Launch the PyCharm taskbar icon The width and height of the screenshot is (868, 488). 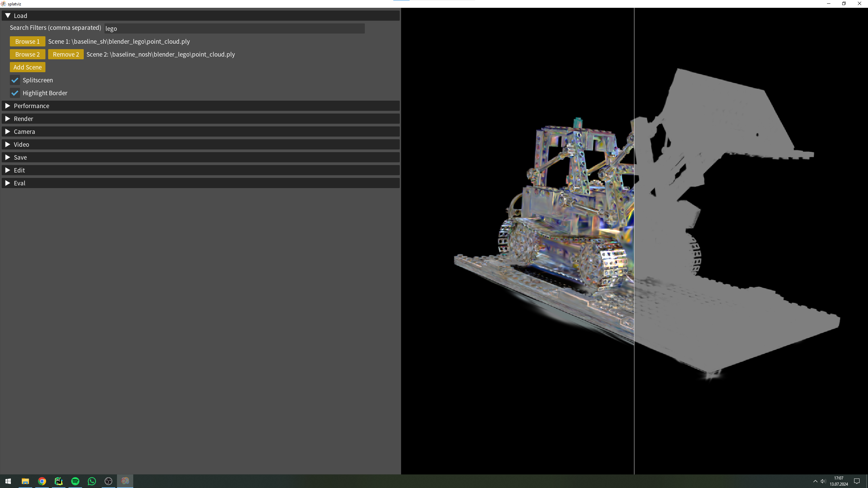(x=59, y=481)
